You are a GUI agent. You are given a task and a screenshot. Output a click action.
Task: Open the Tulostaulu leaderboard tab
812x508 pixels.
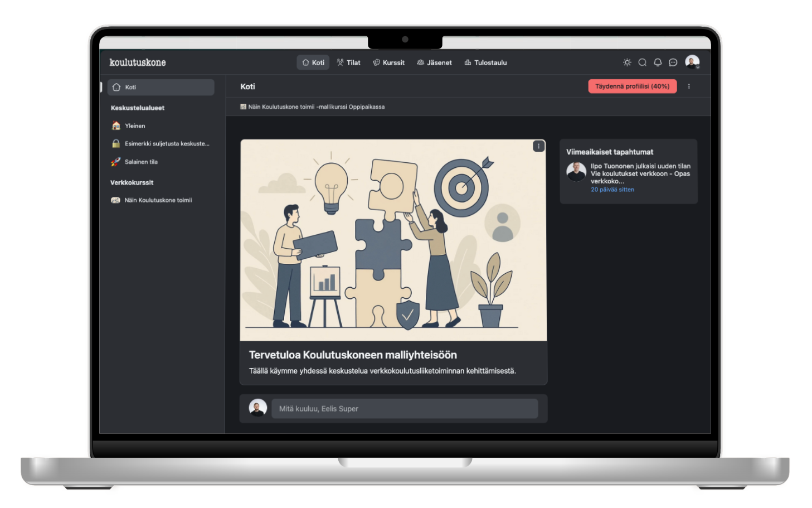(485, 62)
